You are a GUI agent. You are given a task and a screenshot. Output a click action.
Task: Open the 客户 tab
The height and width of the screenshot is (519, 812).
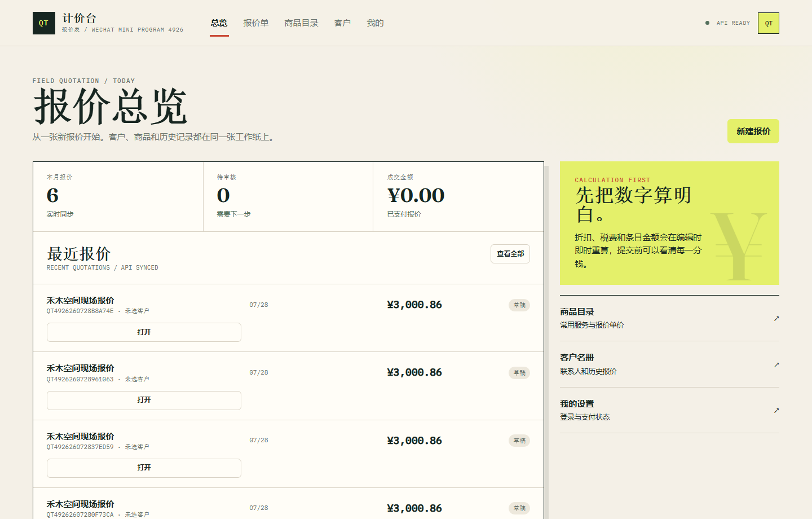tap(342, 23)
